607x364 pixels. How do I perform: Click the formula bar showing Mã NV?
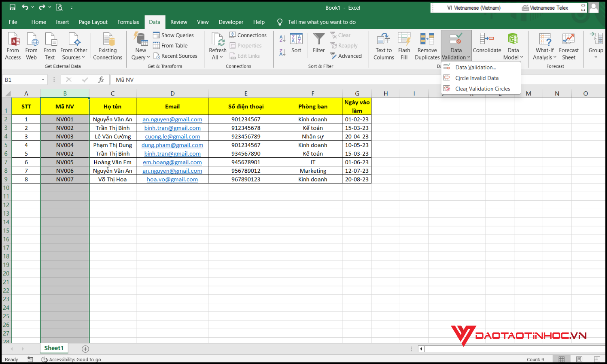click(x=275, y=80)
